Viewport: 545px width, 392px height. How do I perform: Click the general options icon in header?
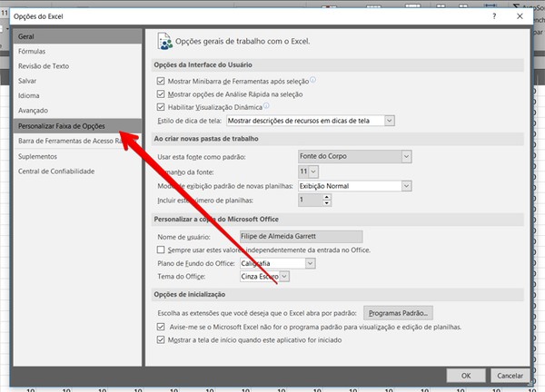[x=164, y=41]
